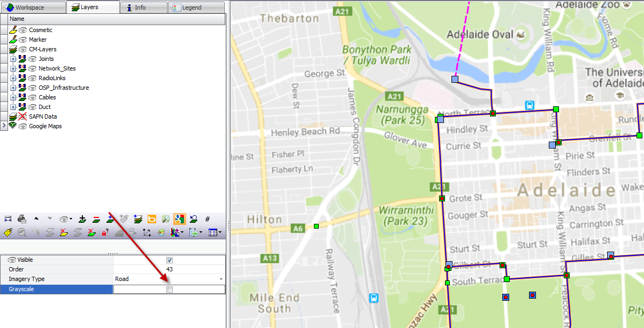Expand the RadioLinks layer node
Viewport: 644px width, 328px height.
point(13,79)
